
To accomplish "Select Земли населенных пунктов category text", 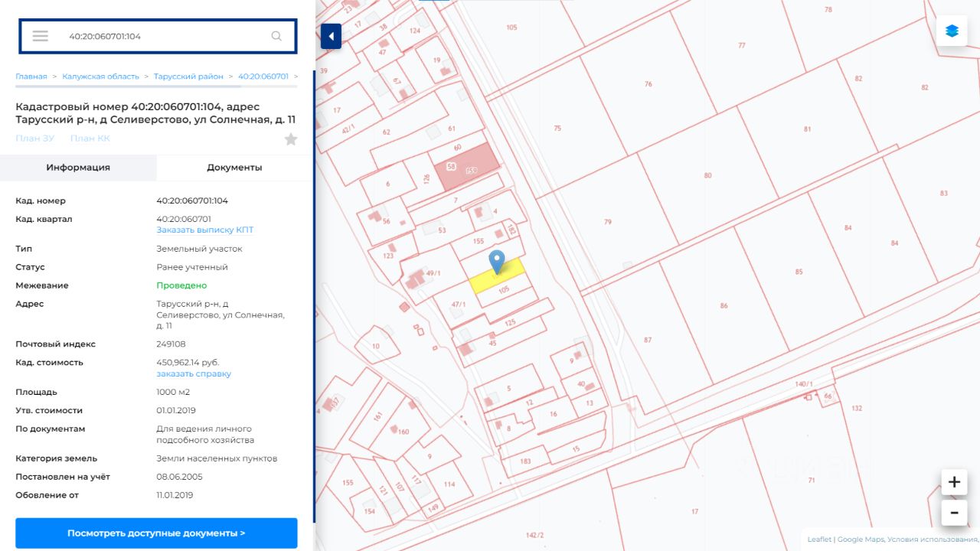I will [217, 458].
